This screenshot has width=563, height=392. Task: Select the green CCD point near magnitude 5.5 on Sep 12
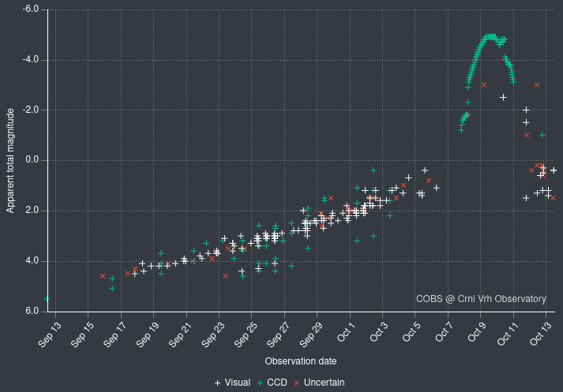(x=47, y=298)
